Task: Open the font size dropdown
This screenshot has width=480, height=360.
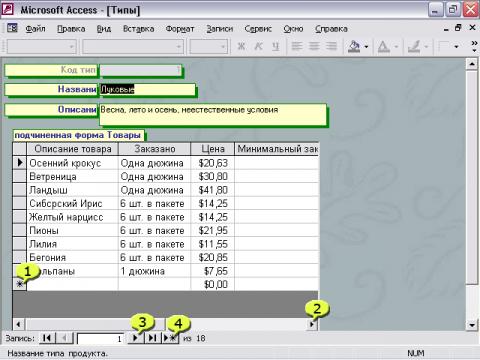Action: pyautogui.click(x=223, y=47)
